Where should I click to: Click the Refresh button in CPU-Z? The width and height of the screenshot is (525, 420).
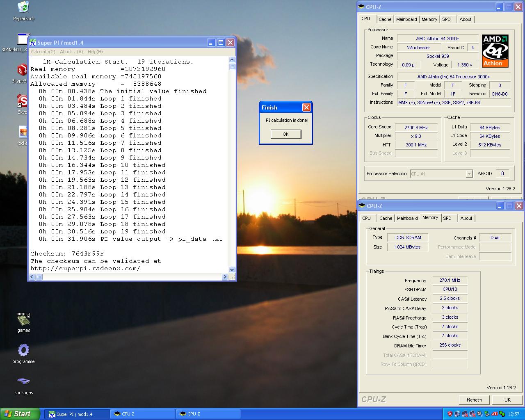[474, 400]
